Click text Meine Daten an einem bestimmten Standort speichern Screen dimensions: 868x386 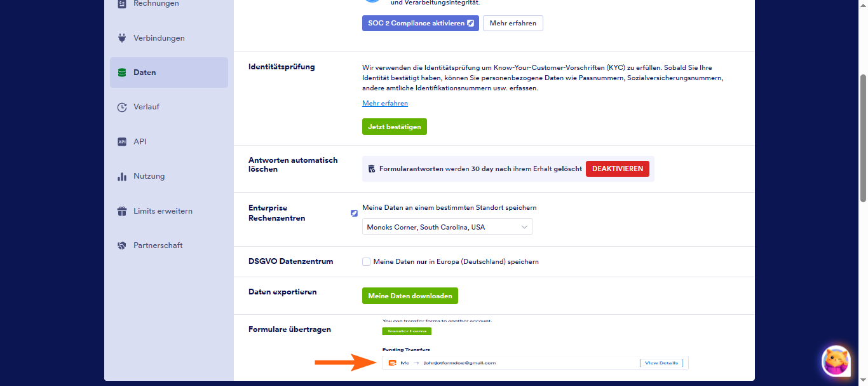[449, 208]
